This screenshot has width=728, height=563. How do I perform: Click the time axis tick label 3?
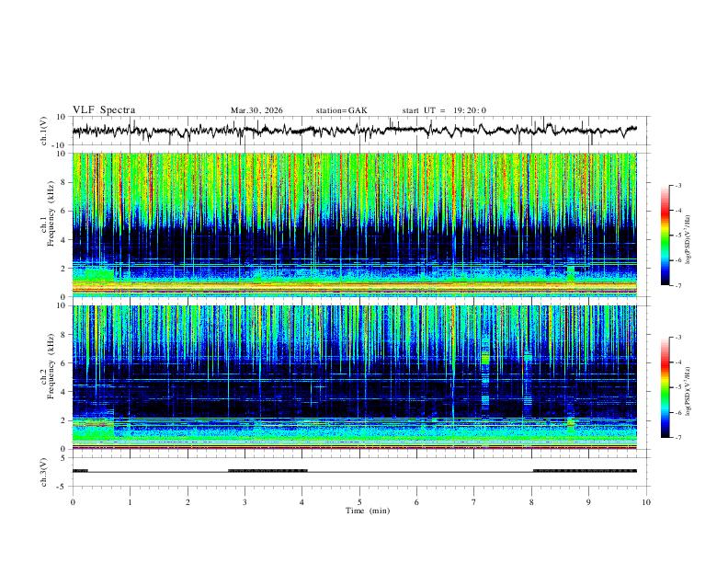tap(245, 502)
